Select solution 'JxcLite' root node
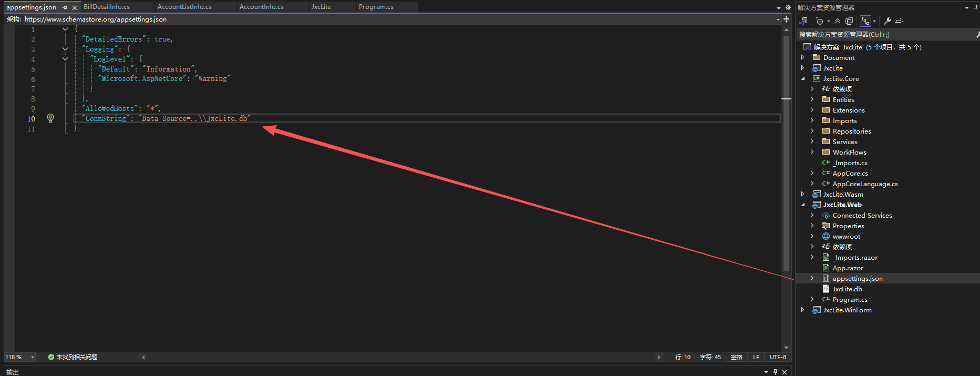This screenshot has width=980, height=376. tap(868, 47)
